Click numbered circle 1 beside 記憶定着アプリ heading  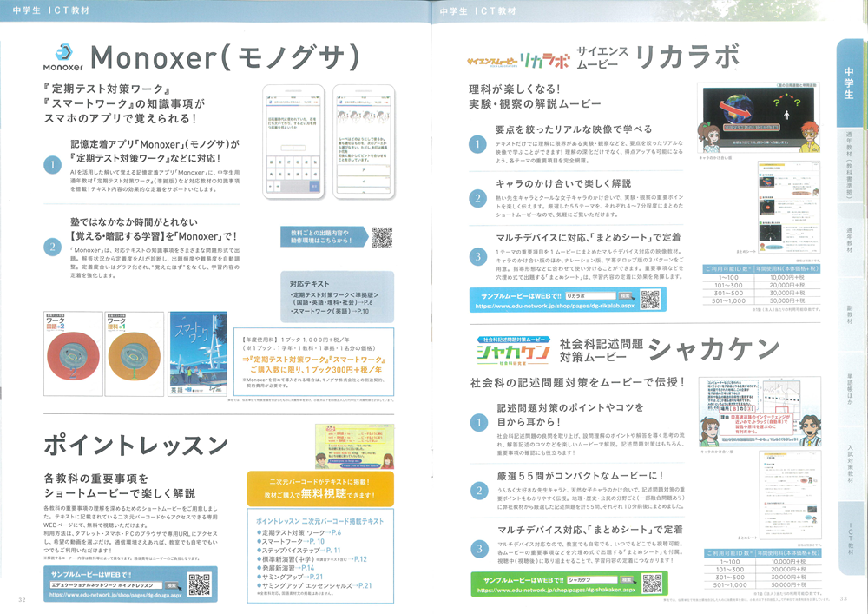53,165
